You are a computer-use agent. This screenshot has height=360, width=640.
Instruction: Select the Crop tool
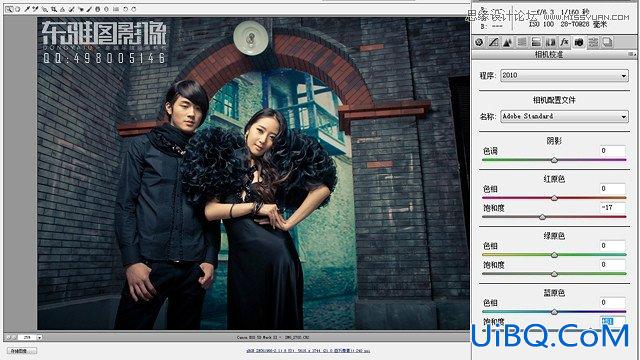[53, 9]
